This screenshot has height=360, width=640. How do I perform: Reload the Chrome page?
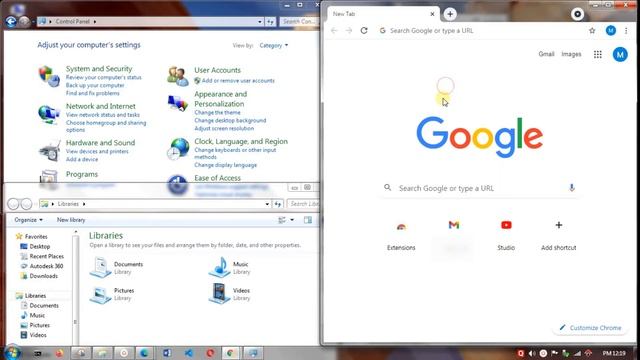coord(364,31)
